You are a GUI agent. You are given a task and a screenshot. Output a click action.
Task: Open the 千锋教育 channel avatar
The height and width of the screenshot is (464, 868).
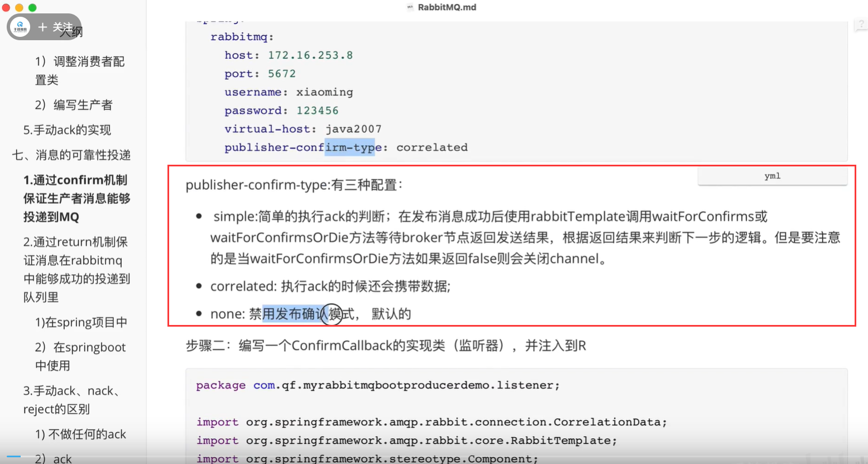click(x=20, y=27)
